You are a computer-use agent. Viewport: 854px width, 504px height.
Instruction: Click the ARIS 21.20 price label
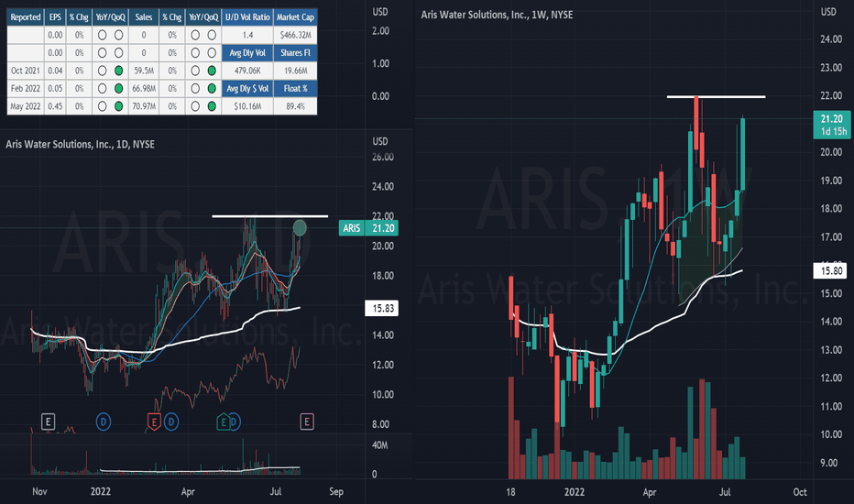(x=368, y=228)
